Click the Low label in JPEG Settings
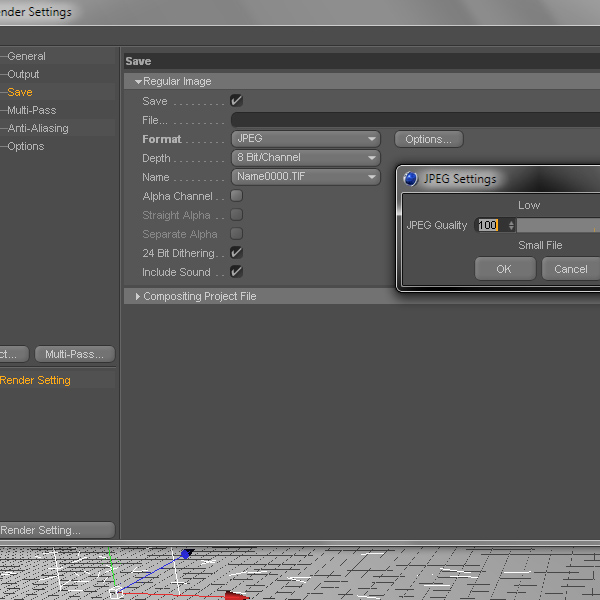 [x=529, y=205]
